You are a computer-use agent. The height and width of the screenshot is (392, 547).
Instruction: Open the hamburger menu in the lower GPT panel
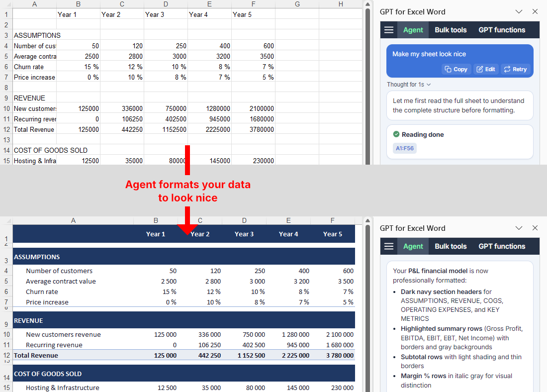[388, 246]
